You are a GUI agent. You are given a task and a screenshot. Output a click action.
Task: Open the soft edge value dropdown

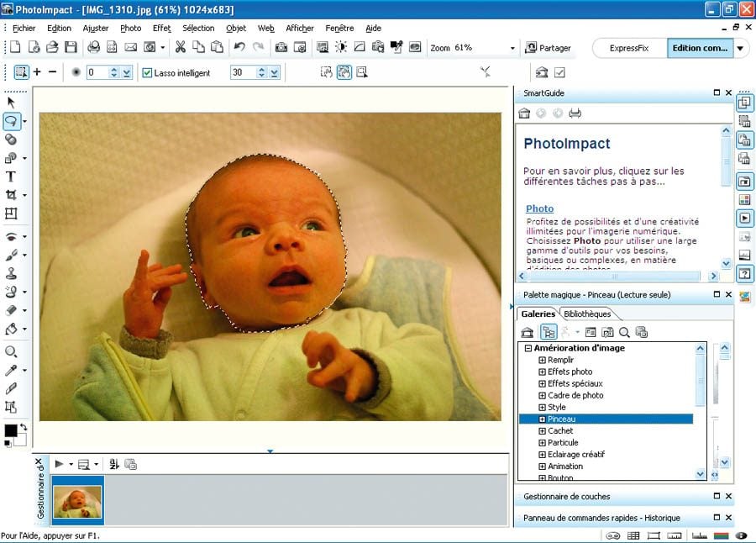126,73
